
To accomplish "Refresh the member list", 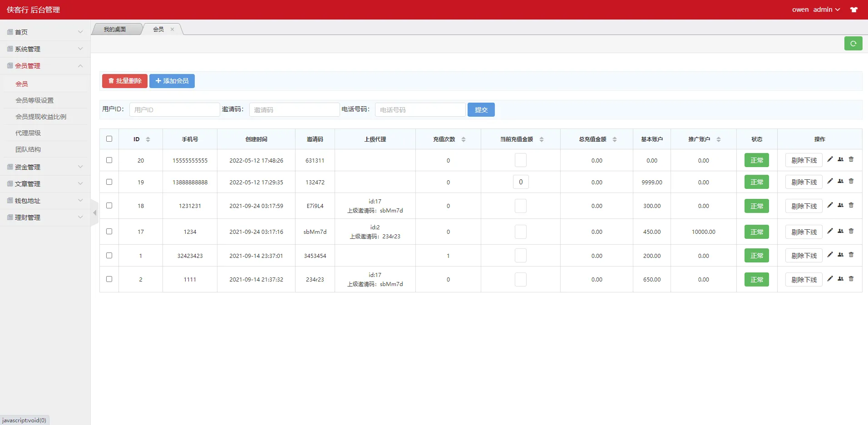I will tap(854, 43).
